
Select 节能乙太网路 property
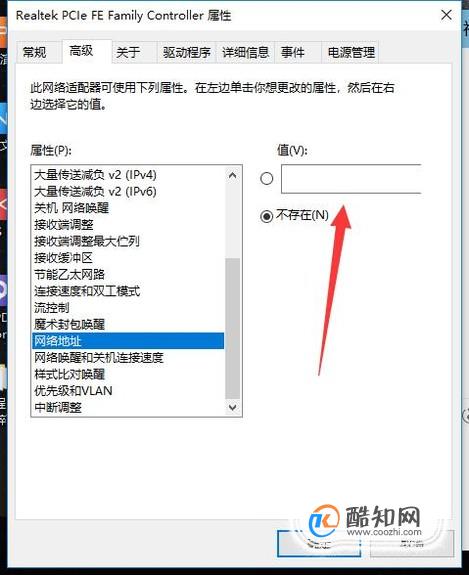tap(128, 274)
